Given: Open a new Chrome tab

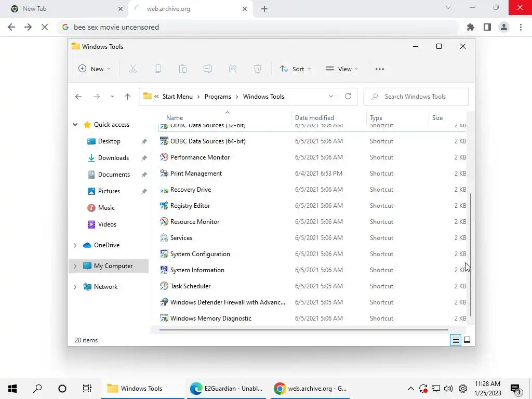Looking at the screenshot, I should point(264,9).
